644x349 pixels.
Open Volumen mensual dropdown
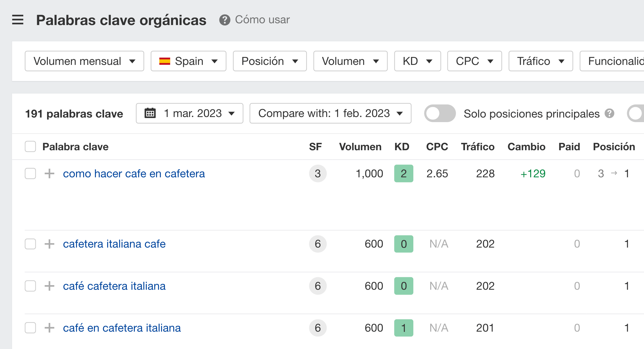click(84, 61)
